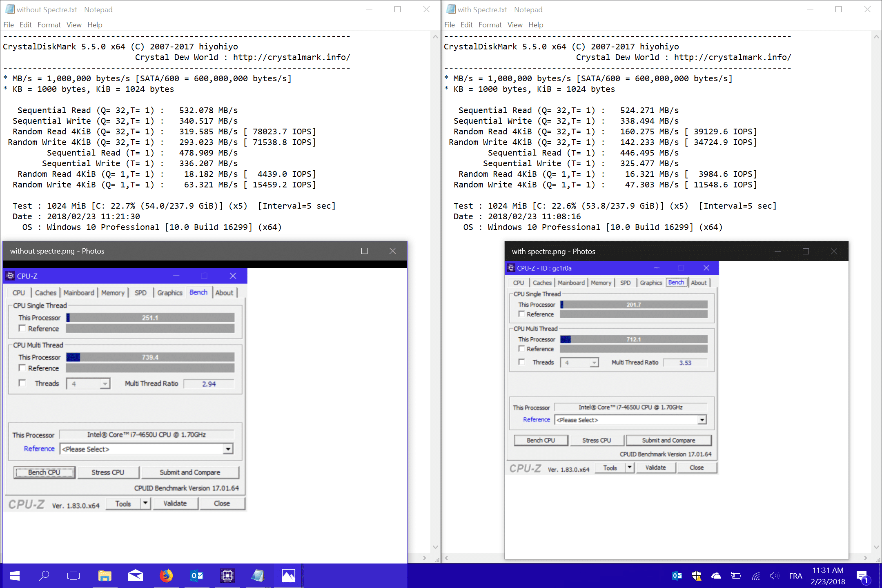
Task: Enable Threads checkbox in left CPU-Z
Action: coord(22,383)
